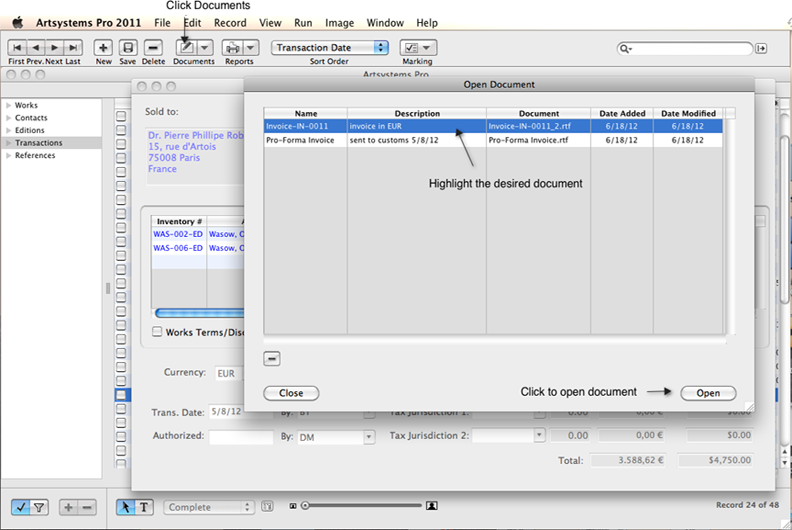This screenshot has height=530, width=792.
Task: Click the Description column header
Action: point(417,113)
